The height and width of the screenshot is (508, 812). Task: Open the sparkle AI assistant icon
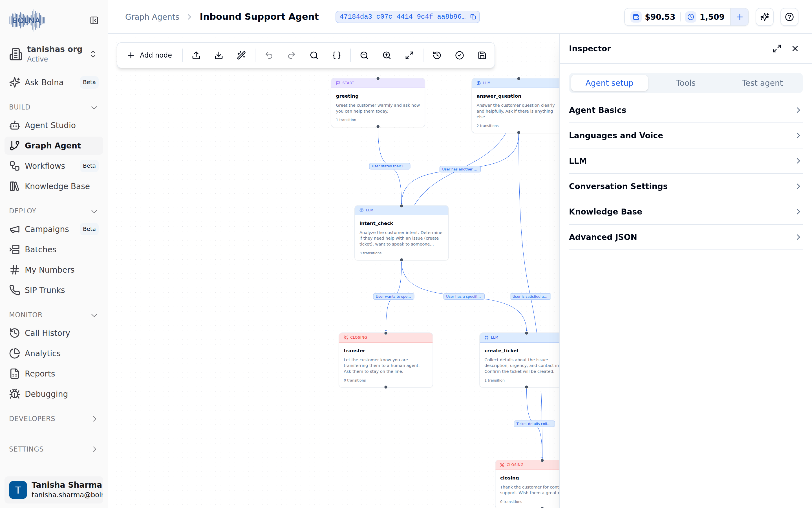765,17
